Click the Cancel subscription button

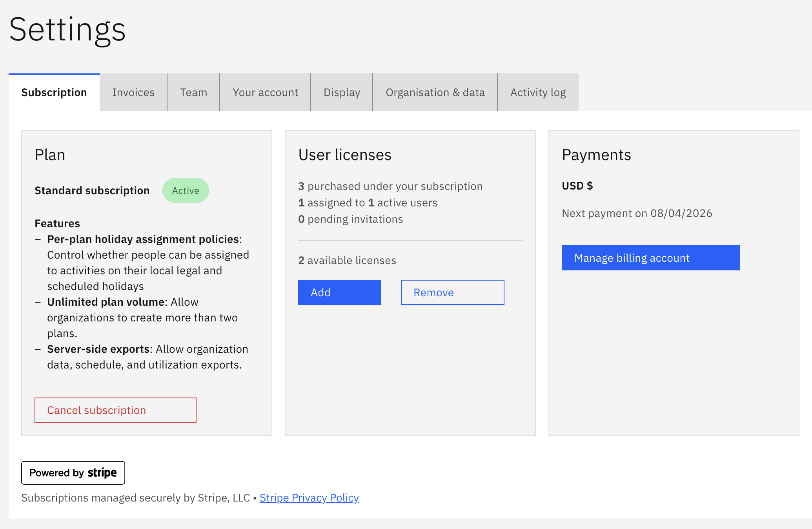pyautogui.click(x=115, y=410)
